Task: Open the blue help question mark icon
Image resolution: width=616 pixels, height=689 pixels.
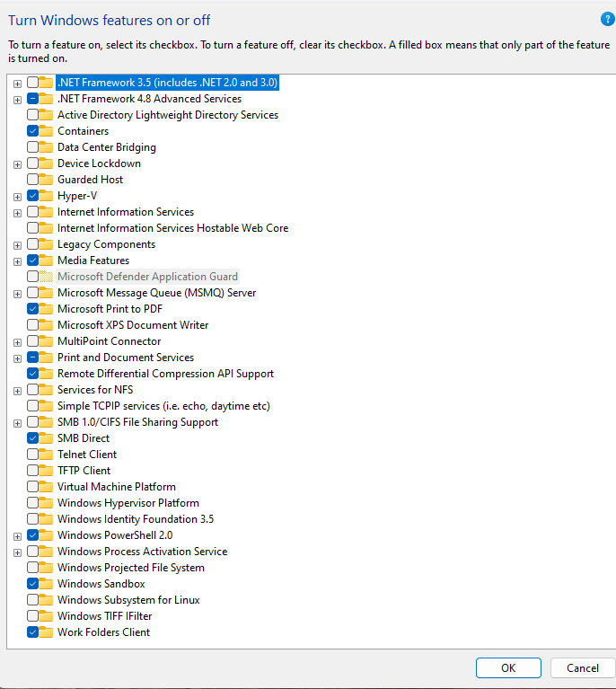Action: point(608,20)
